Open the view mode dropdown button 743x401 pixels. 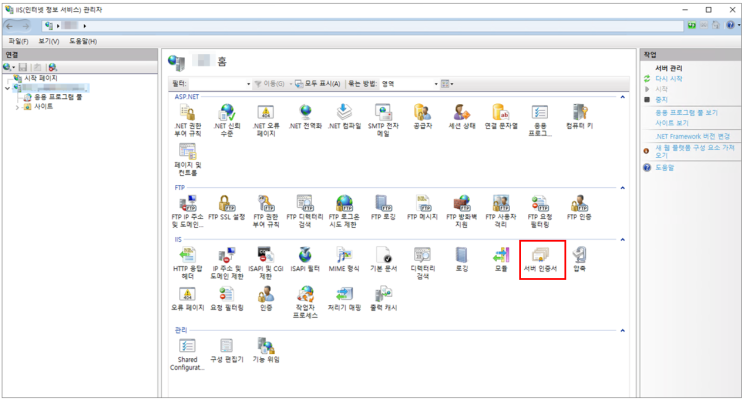(447, 84)
